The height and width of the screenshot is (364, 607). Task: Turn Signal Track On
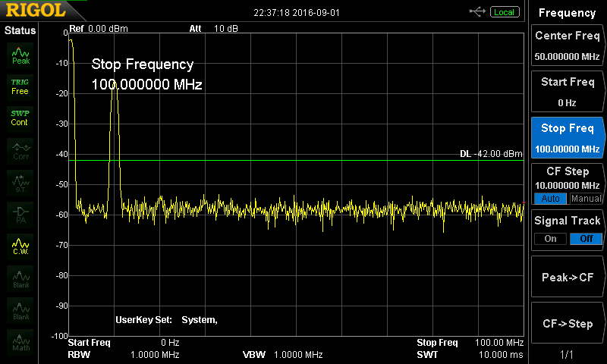click(x=550, y=239)
